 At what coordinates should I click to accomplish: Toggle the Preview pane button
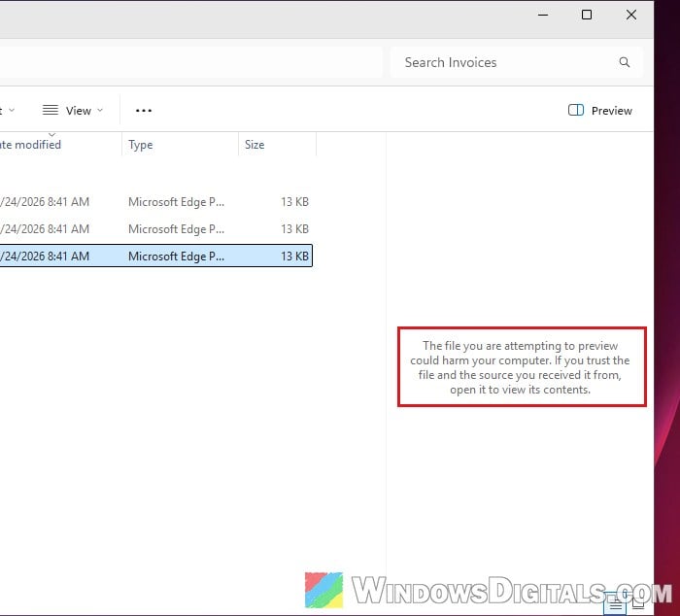point(600,111)
